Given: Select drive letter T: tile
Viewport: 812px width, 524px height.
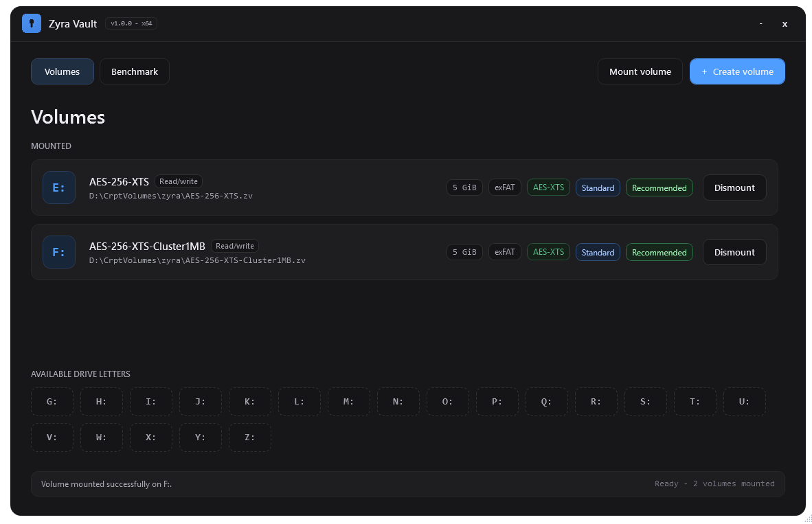Looking at the screenshot, I should click(695, 402).
